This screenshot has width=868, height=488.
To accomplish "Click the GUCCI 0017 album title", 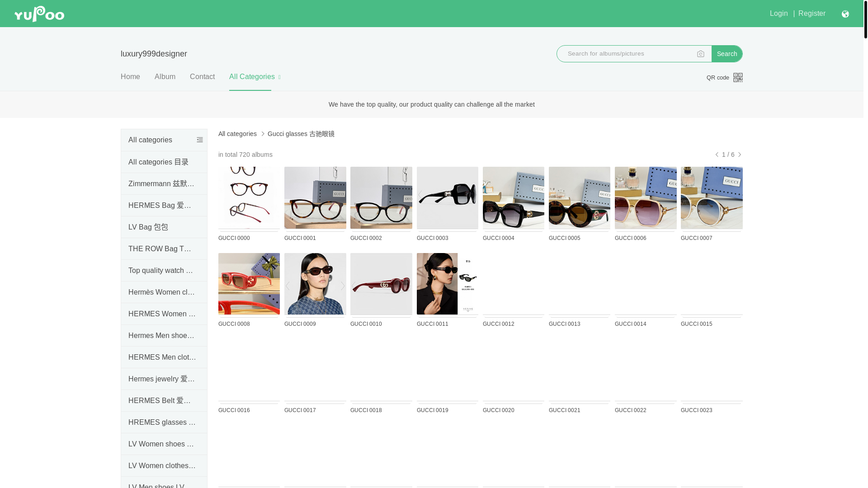I will click(300, 410).
